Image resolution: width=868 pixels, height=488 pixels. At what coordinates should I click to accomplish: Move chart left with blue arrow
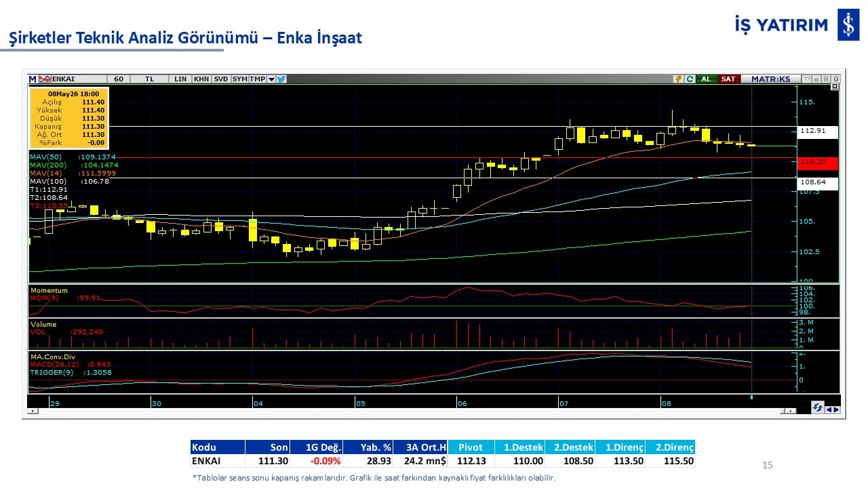click(829, 409)
